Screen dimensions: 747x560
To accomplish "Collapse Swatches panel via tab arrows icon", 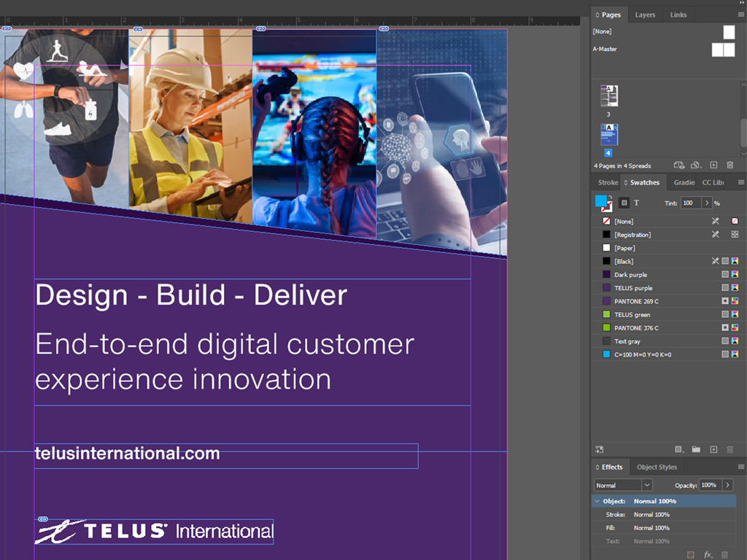I will (x=626, y=182).
